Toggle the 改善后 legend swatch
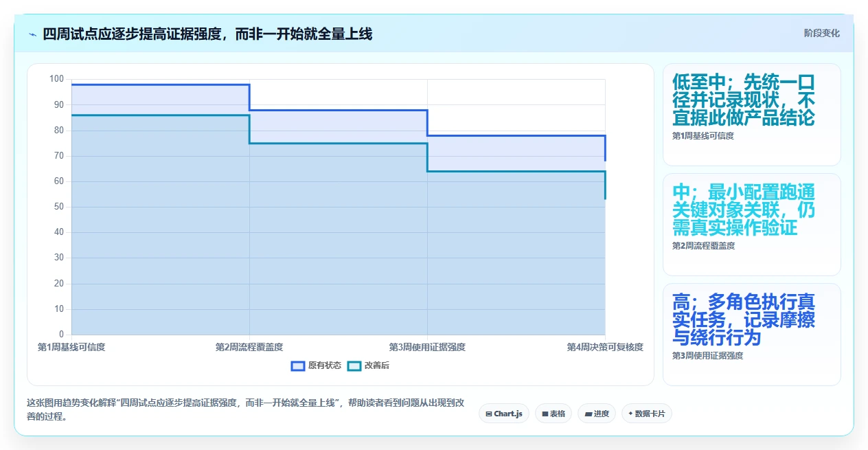Screen dimensions: 868x450 pyautogui.click(x=354, y=365)
